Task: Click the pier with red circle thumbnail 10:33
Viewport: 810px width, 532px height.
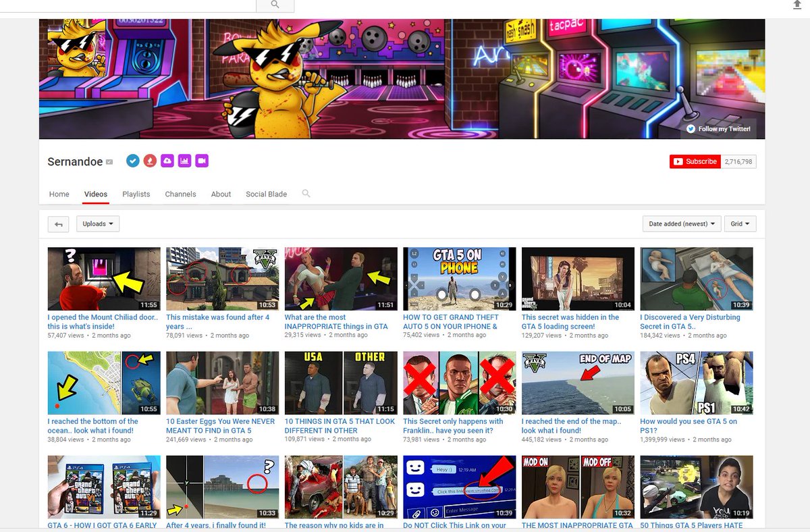Action: pos(222,487)
